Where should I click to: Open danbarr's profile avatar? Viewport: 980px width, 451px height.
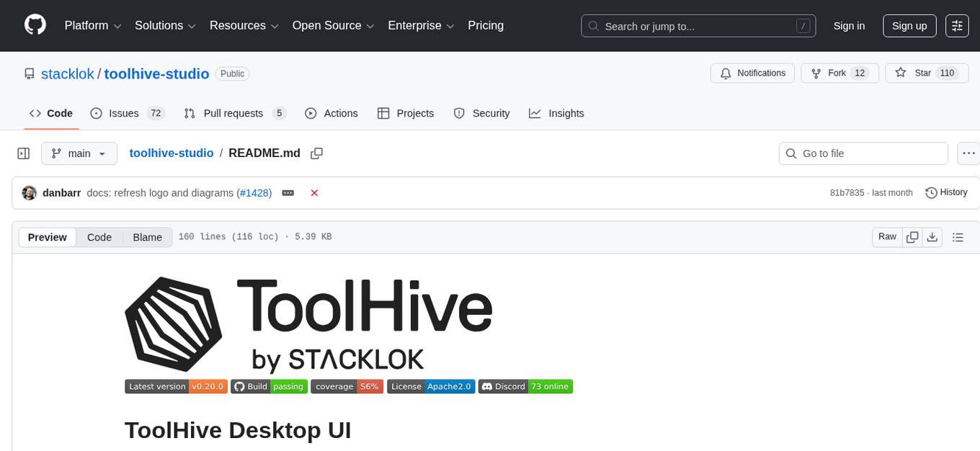click(29, 192)
